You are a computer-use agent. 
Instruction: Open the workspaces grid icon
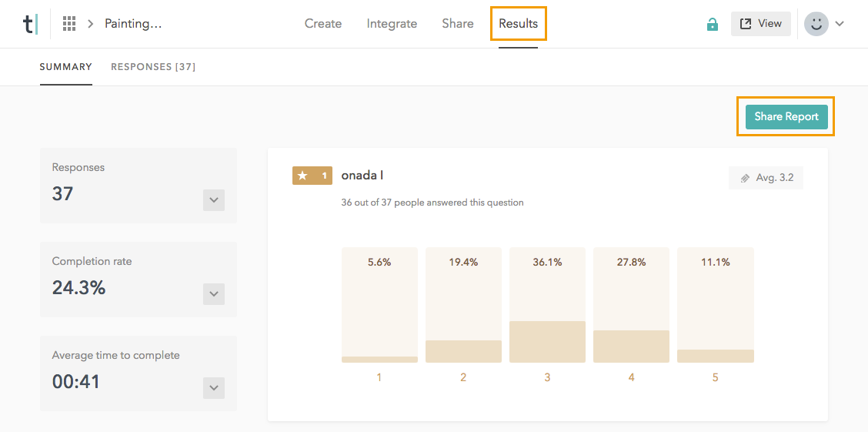[x=68, y=24]
